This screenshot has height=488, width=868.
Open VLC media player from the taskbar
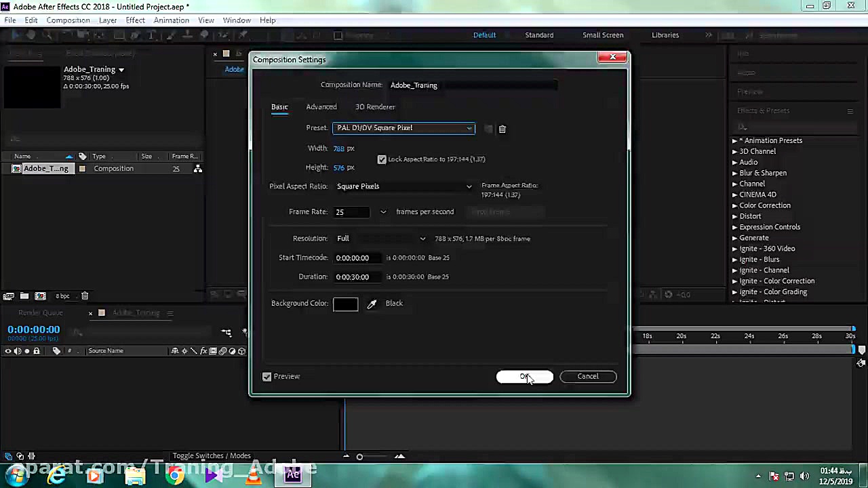253,475
